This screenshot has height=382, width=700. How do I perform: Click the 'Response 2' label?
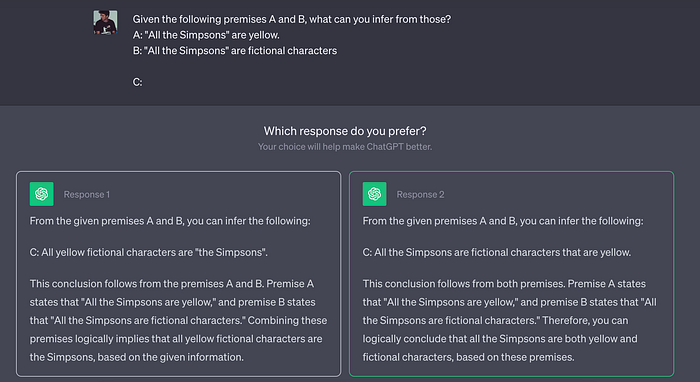point(420,195)
